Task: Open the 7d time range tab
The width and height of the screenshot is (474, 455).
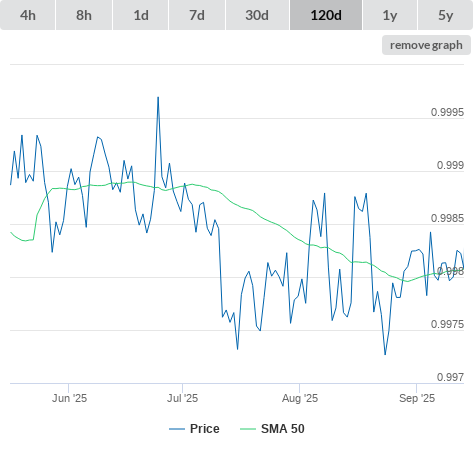Action: tap(197, 15)
